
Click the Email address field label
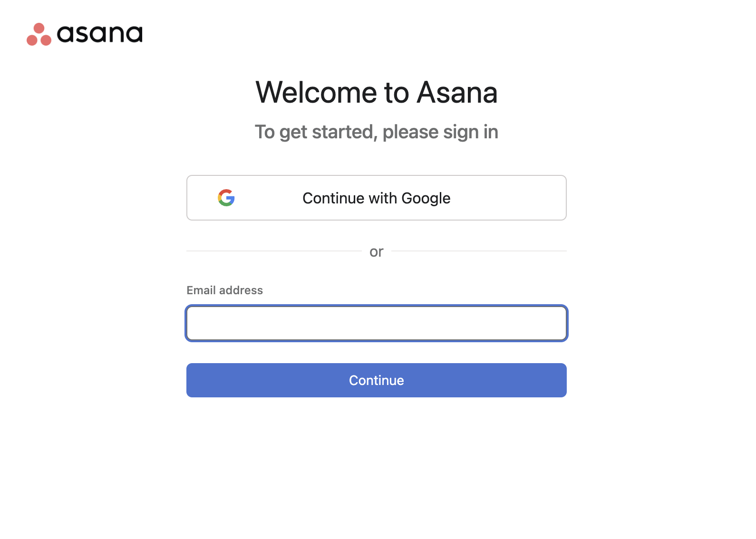pos(224,290)
